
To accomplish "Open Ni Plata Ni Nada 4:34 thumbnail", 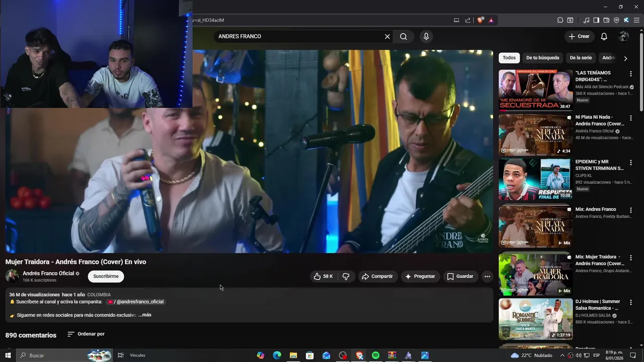I will tap(535, 134).
